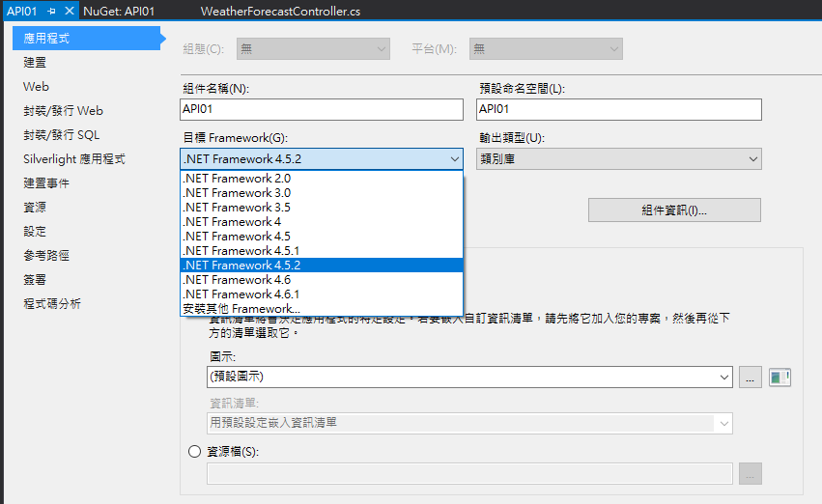Open the 簽署 page

click(35, 279)
